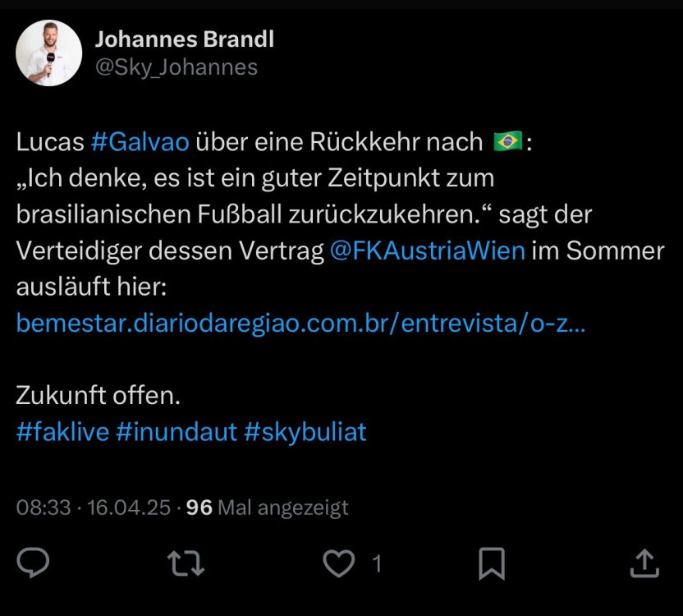Screen dimensions: 683x616
Task: Click the Brazil flag emoji
Action: [508, 142]
